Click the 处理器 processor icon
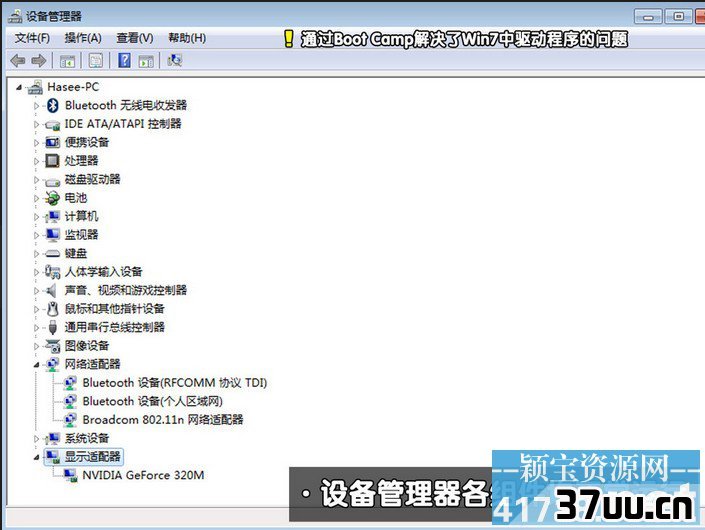 52,160
